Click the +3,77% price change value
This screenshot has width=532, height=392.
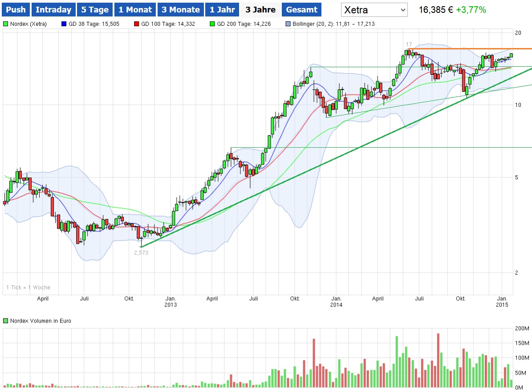(471, 9)
